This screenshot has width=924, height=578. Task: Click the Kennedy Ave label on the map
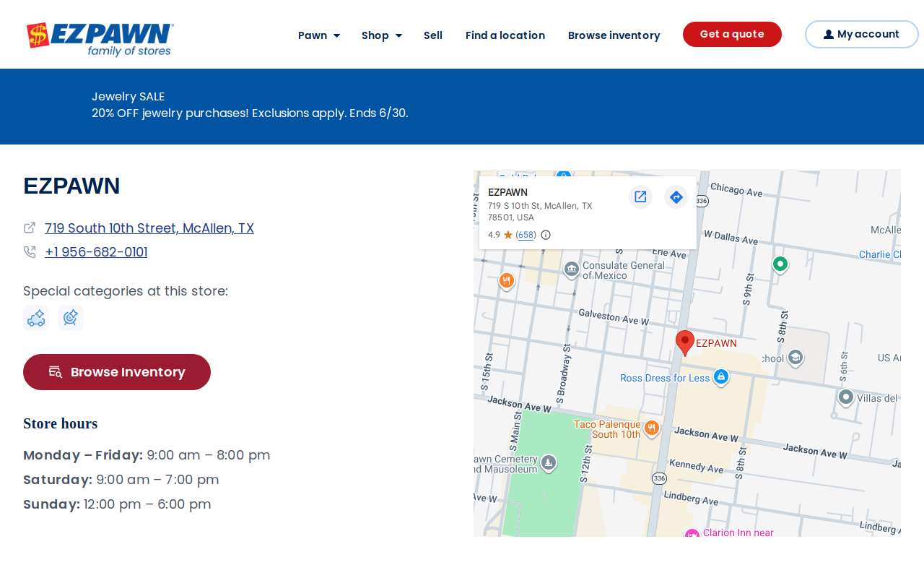tap(697, 466)
